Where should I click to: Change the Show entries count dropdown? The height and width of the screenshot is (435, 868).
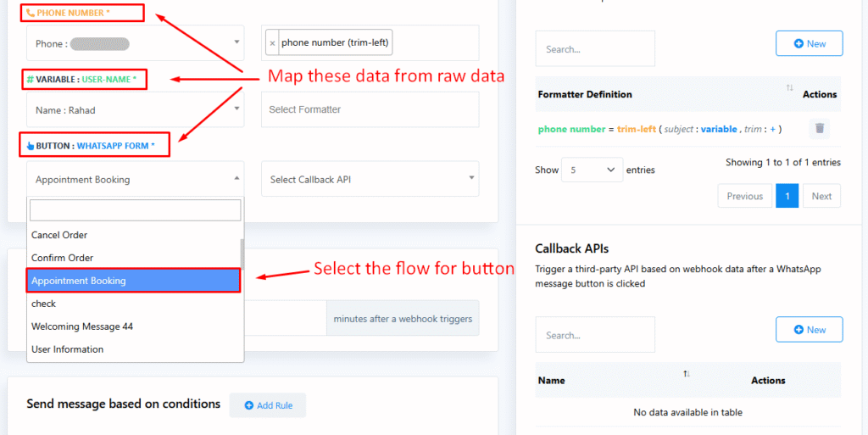pos(592,170)
